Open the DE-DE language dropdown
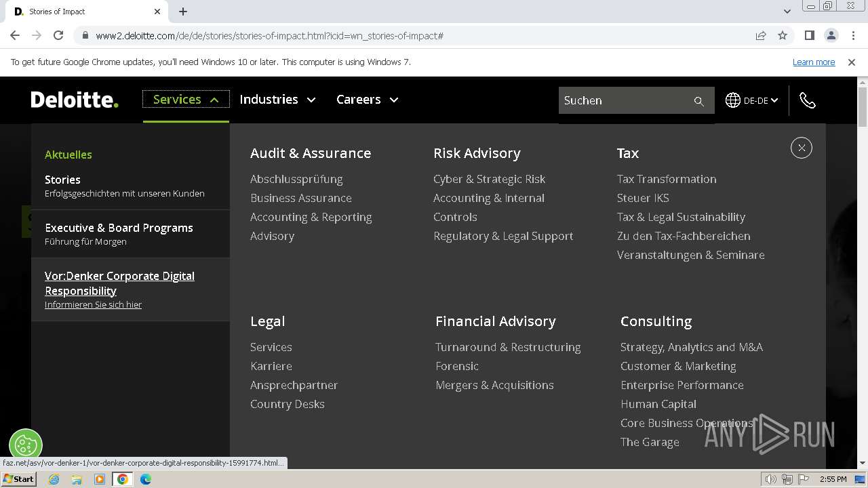Screen dimensions: 868x488 click(x=761, y=100)
